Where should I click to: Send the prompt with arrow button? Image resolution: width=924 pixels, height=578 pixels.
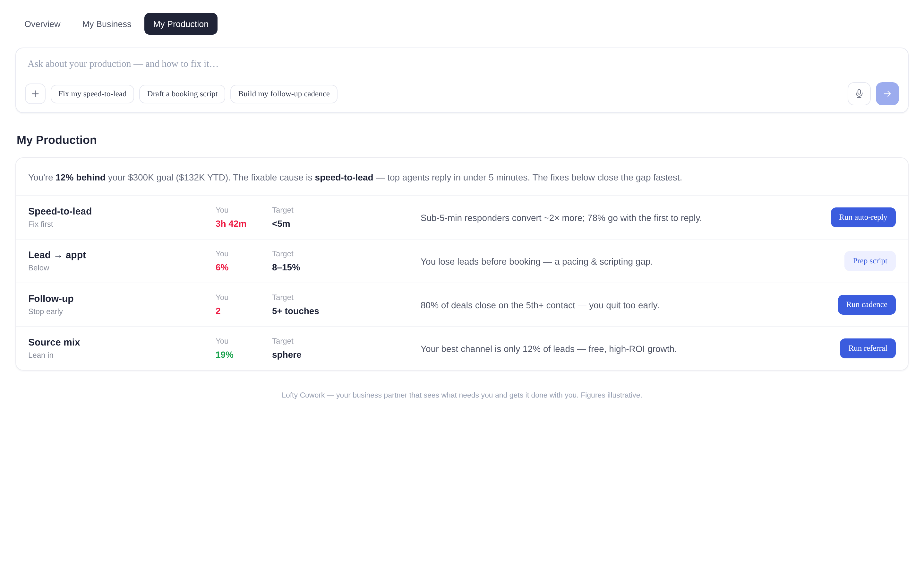point(887,94)
